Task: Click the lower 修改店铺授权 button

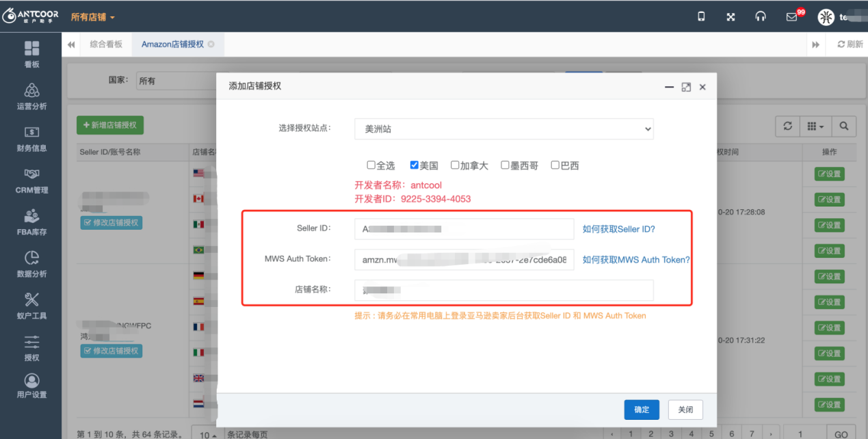Action: pos(111,351)
